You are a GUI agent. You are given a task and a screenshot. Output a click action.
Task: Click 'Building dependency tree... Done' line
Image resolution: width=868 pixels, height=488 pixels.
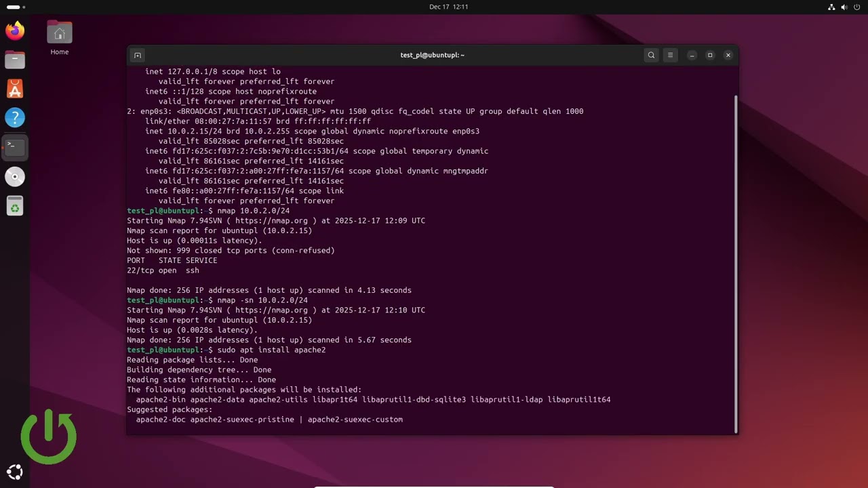[x=199, y=370]
